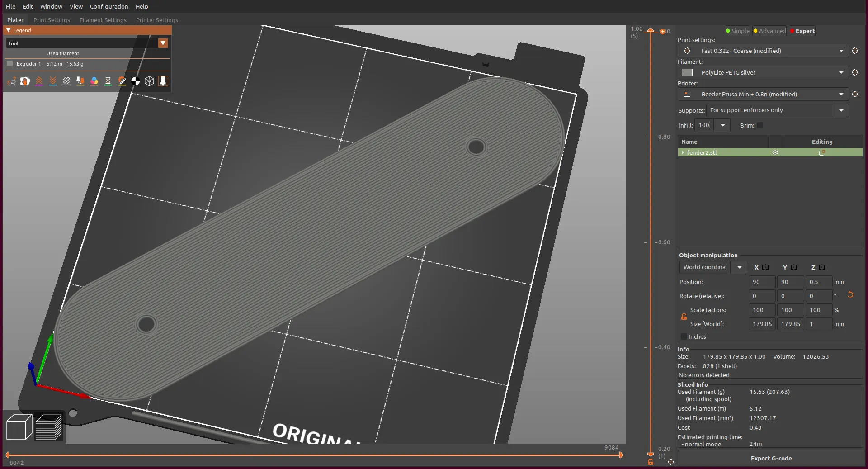This screenshot has height=469, width=868.
Task: Hide fender2.stl with the eye icon
Action: (775, 153)
